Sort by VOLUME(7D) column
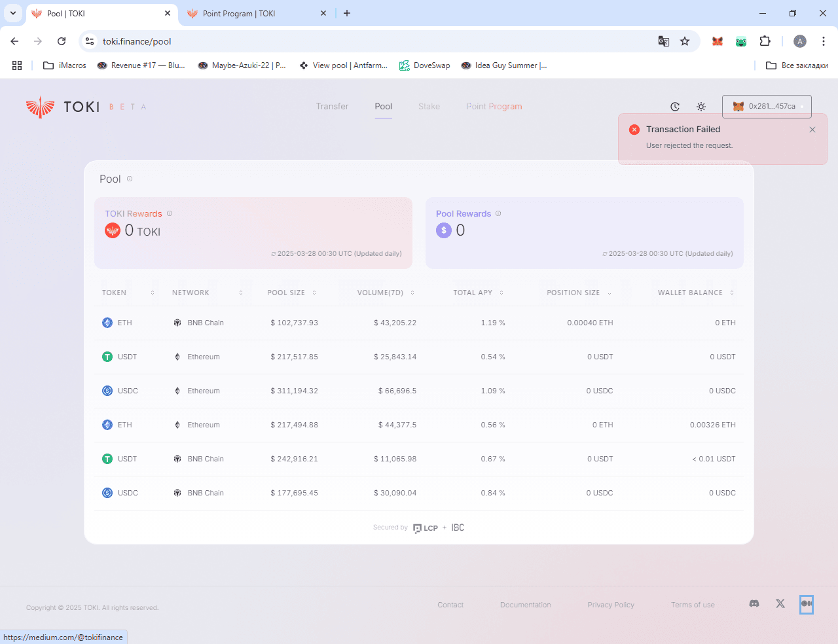The width and height of the screenshot is (838, 644). pos(412,293)
